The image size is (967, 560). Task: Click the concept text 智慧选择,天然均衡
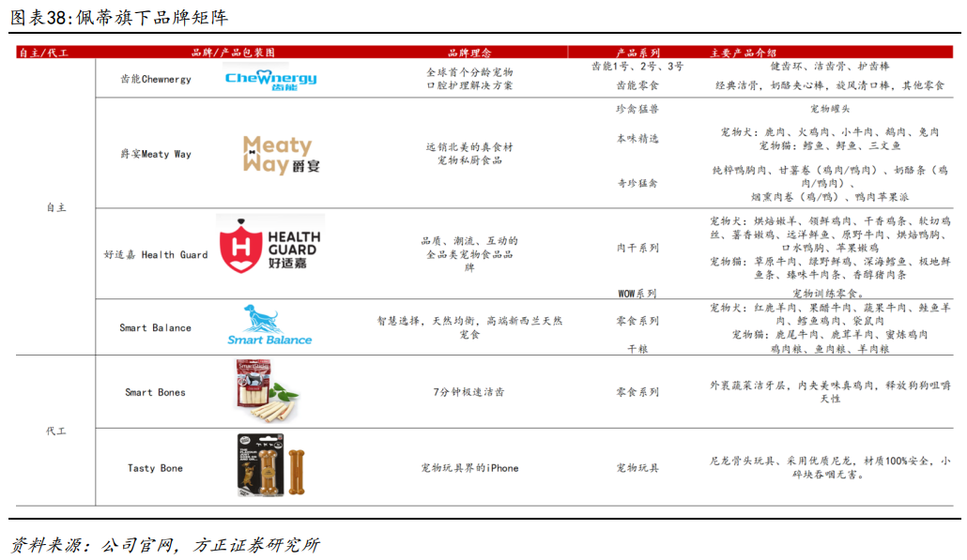pos(430,321)
